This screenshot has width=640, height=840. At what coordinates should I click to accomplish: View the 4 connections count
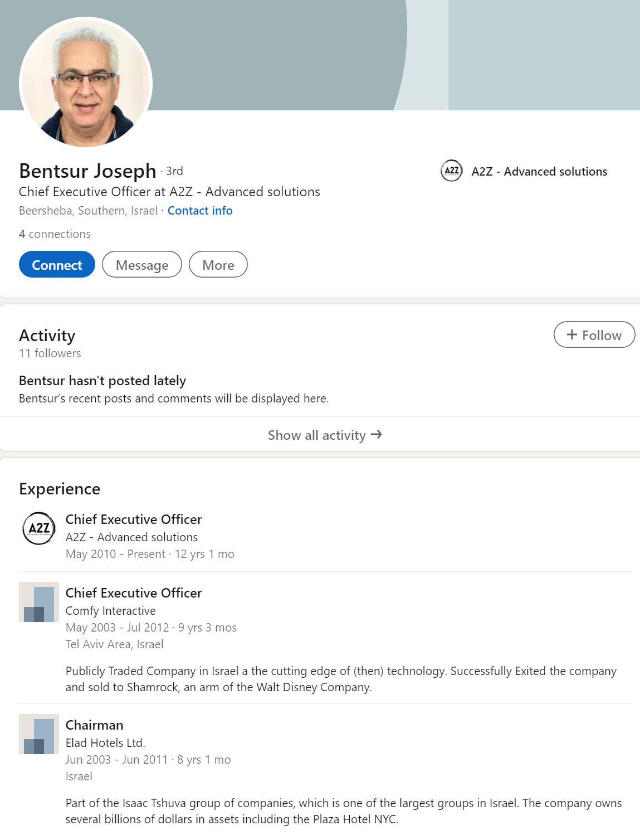[x=55, y=234]
